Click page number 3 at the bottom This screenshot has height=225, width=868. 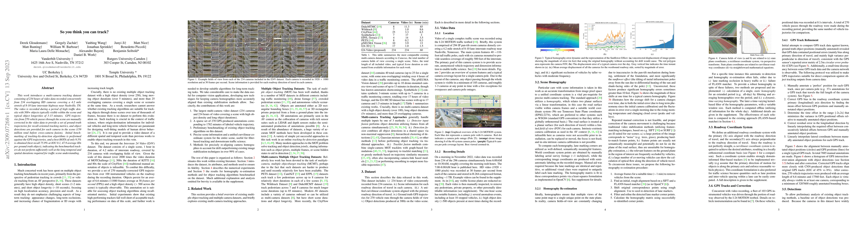point(431,209)
